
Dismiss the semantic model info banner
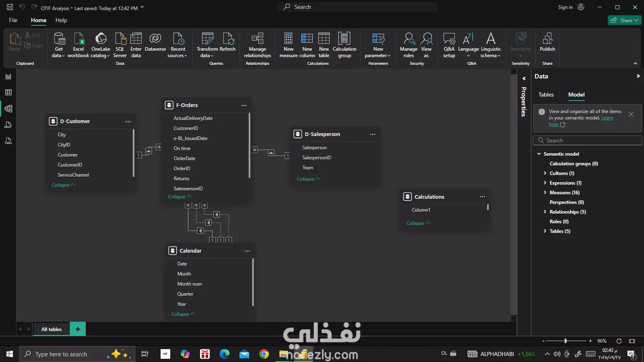[631, 114]
